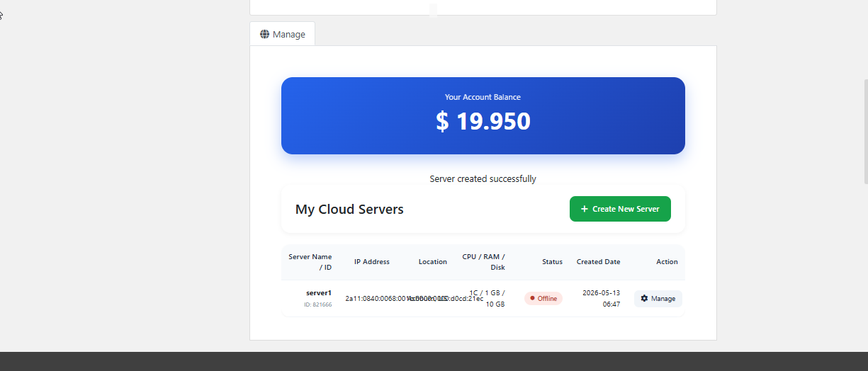868x371 pixels.
Task: Open the Manage tab
Action: 282,34
